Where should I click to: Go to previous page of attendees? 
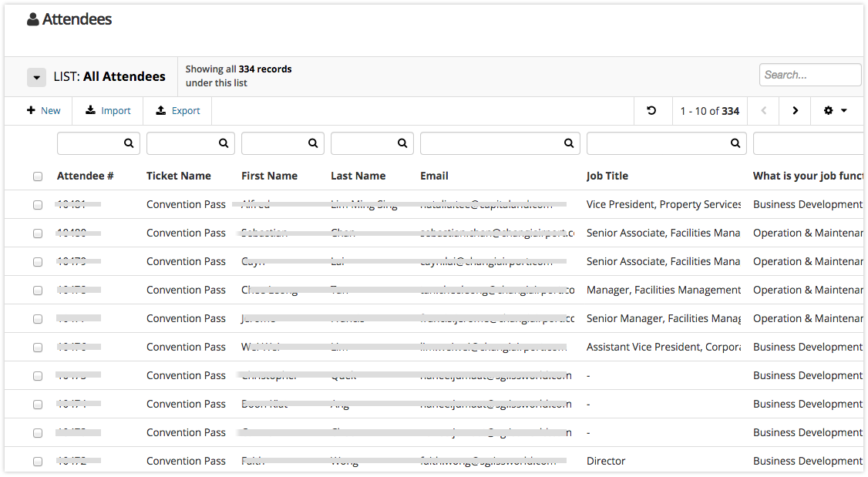tap(764, 111)
